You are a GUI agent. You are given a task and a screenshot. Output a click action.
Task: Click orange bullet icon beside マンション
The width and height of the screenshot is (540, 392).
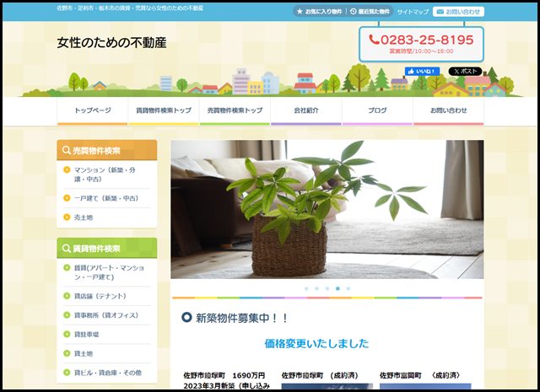point(67,169)
